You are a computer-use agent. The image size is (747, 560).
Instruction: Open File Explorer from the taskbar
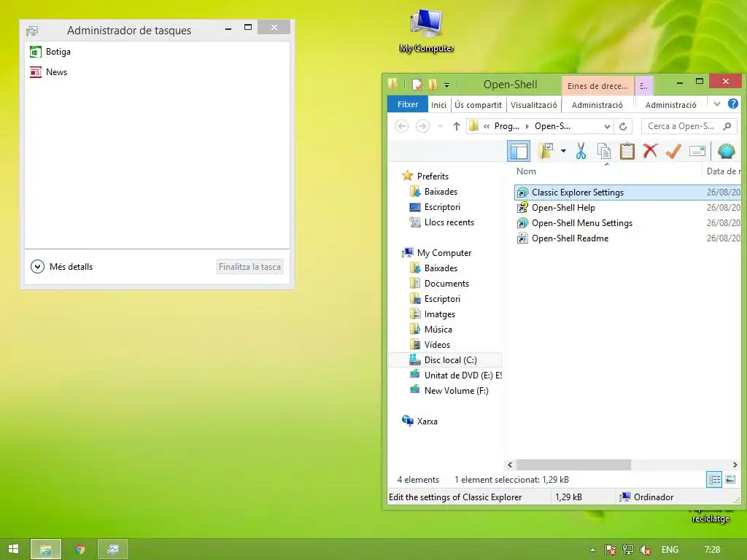pyautogui.click(x=46, y=549)
